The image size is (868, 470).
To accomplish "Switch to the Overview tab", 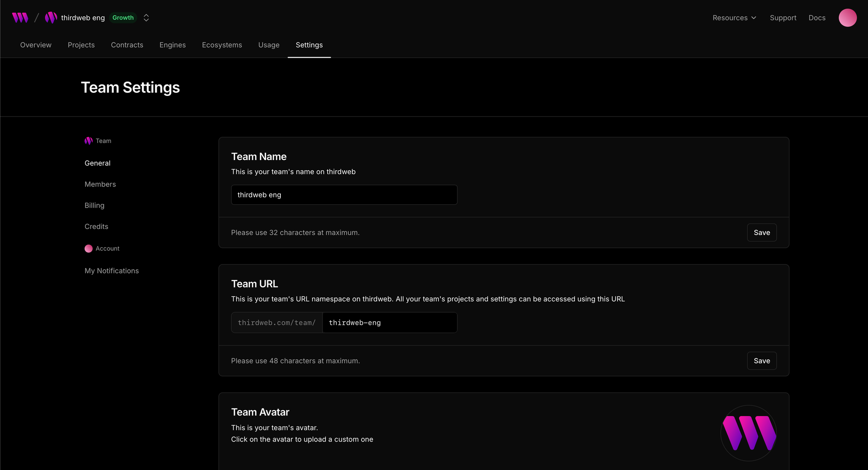I will 36,45.
